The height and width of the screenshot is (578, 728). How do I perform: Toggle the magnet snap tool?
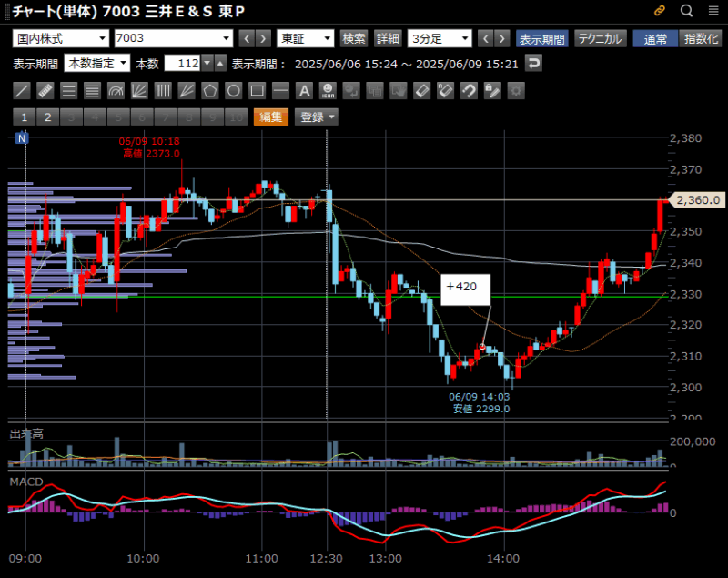point(469,90)
